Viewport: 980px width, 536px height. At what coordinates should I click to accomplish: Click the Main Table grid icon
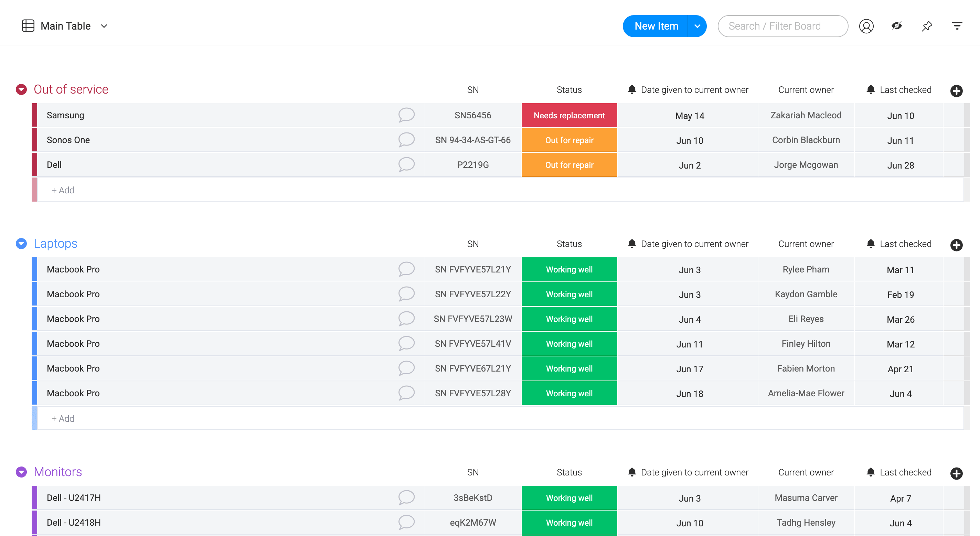28,26
